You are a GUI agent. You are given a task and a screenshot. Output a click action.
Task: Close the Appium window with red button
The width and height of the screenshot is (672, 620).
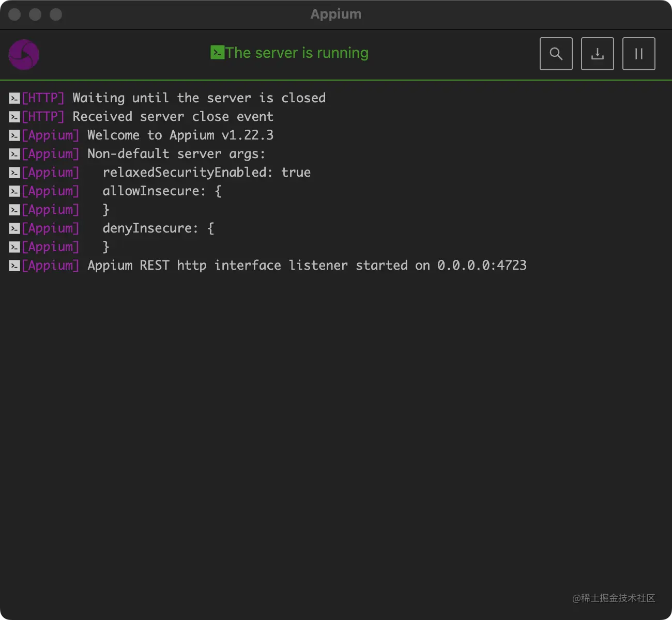coord(14,14)
